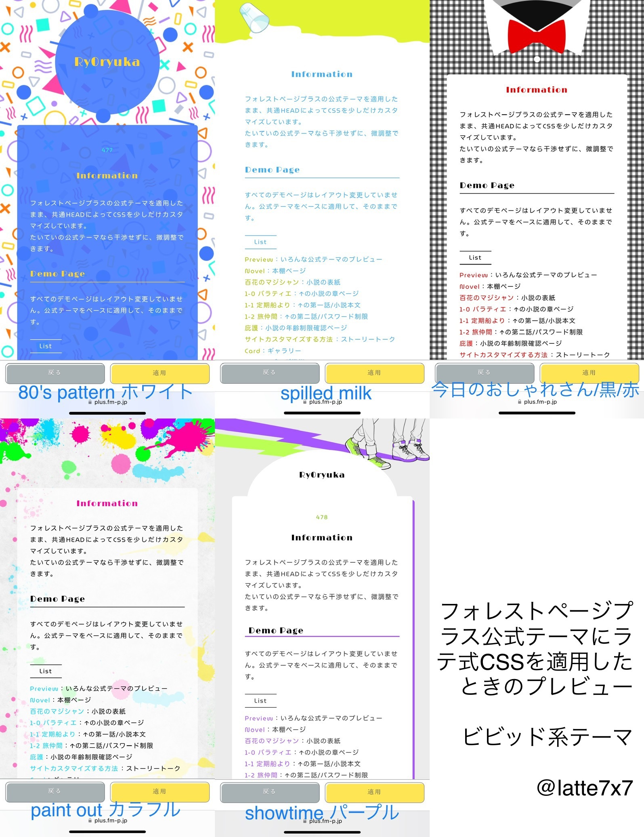Click the Demo Page heading in showtime パープル preview
This screenshot has width=644, height=837.
pos(276,631)
